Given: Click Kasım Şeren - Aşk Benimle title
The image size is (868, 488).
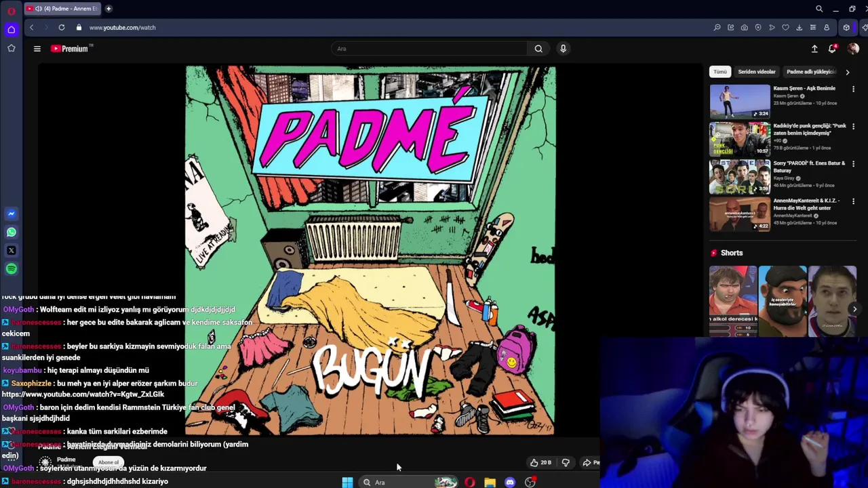Looking at the screenshot, I should pyautogui.click(x=804, y=88).
